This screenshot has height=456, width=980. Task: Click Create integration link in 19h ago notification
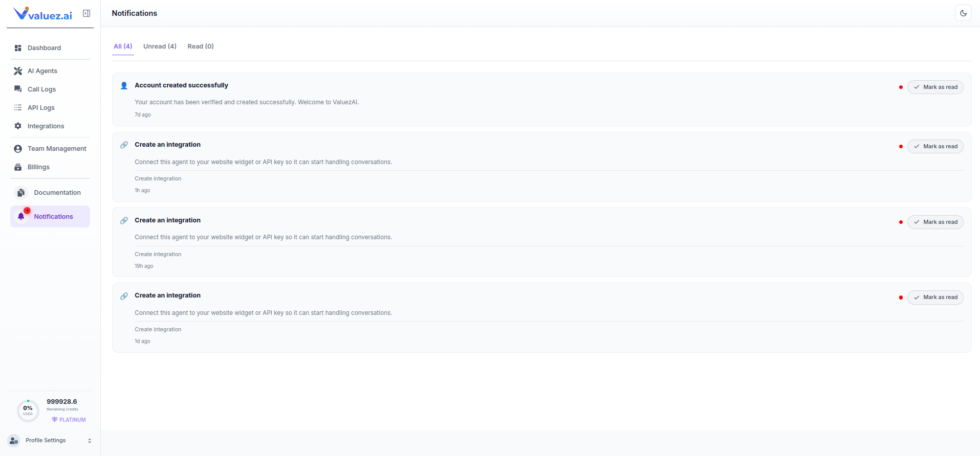point(158,255)
